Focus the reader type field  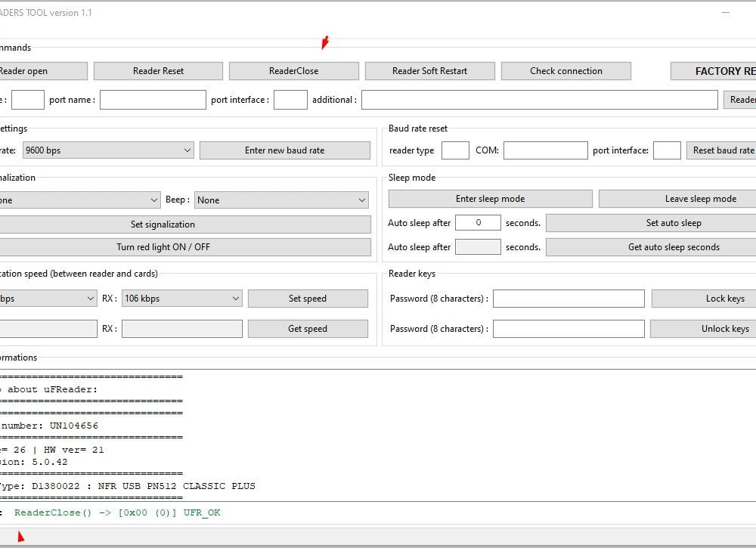455,150
